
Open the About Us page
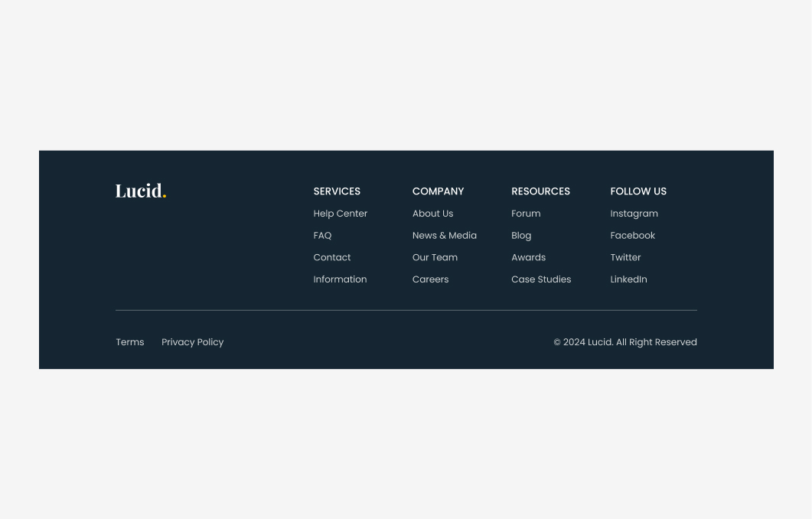point(432,214)
